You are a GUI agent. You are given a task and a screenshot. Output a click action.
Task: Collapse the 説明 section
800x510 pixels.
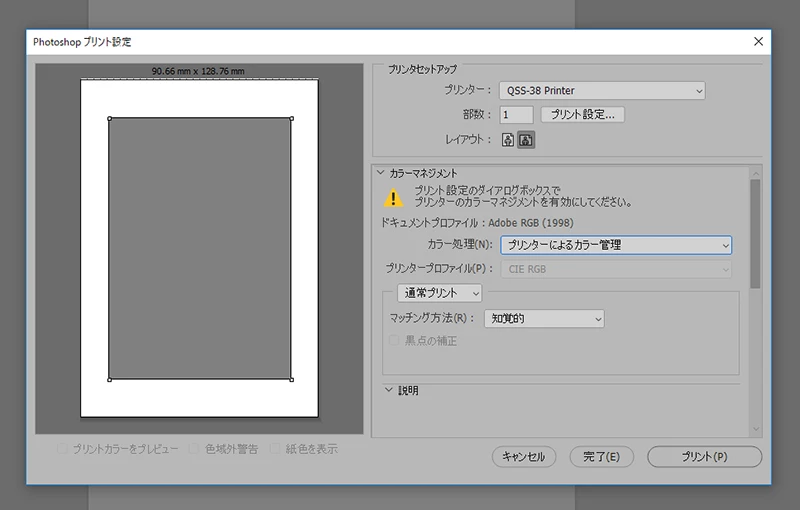389,390
